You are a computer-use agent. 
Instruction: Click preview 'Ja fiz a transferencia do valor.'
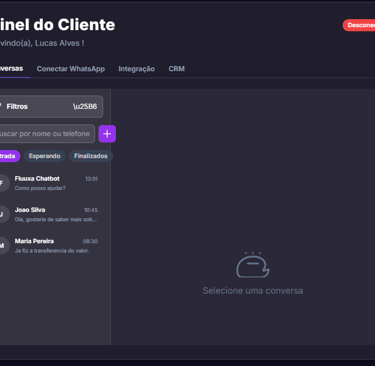pyautogui.click(x=52, y=251)
